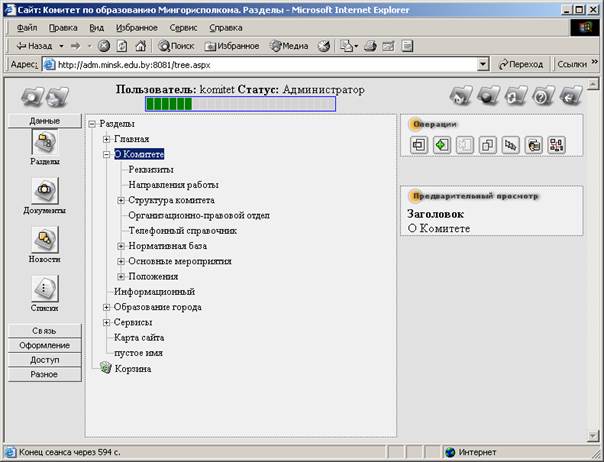Open the Корзина recycle bin node
This screenshot has height=462, width=604.
(x=126, y=368)
